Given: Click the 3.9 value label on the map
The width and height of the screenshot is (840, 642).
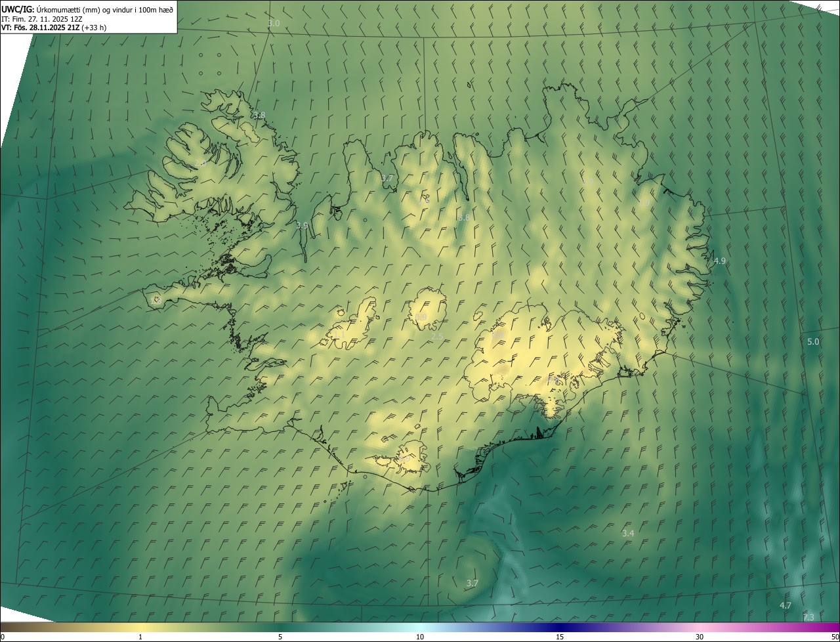Looking at the screenshot, I should coord(302,225).
